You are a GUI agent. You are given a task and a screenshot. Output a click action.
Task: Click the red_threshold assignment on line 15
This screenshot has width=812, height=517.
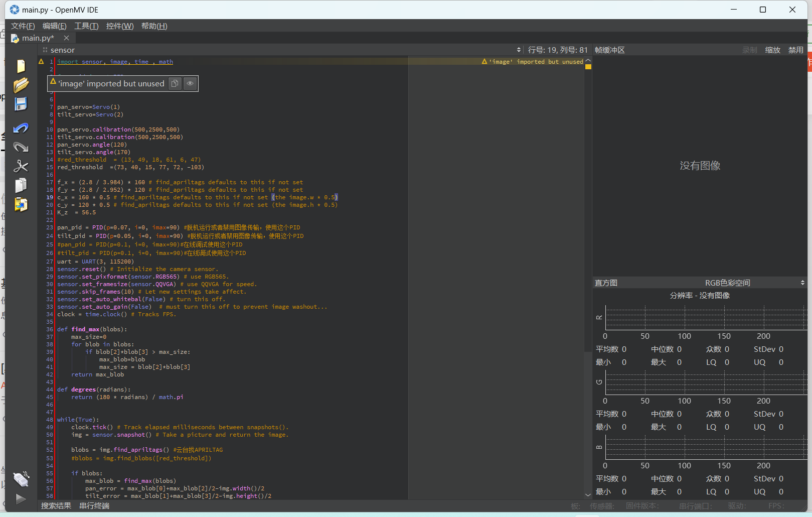click(x=130, y=167)
